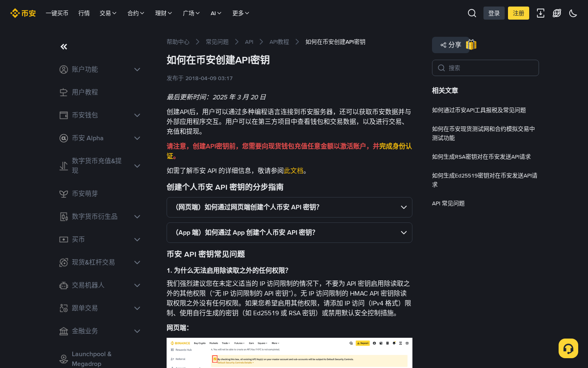
Task: Click the 币安 logo in header
Action: coord(23,13)
